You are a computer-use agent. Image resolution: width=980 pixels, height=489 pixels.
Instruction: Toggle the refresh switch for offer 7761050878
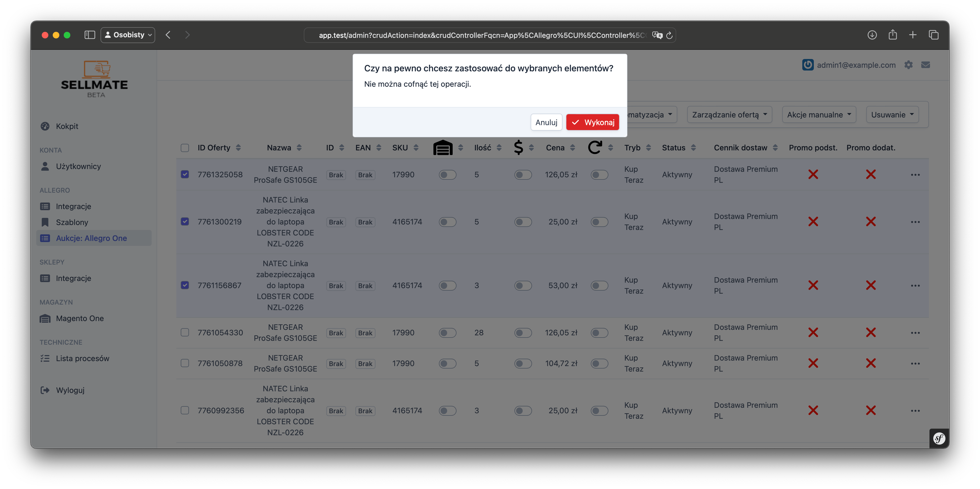600,364
